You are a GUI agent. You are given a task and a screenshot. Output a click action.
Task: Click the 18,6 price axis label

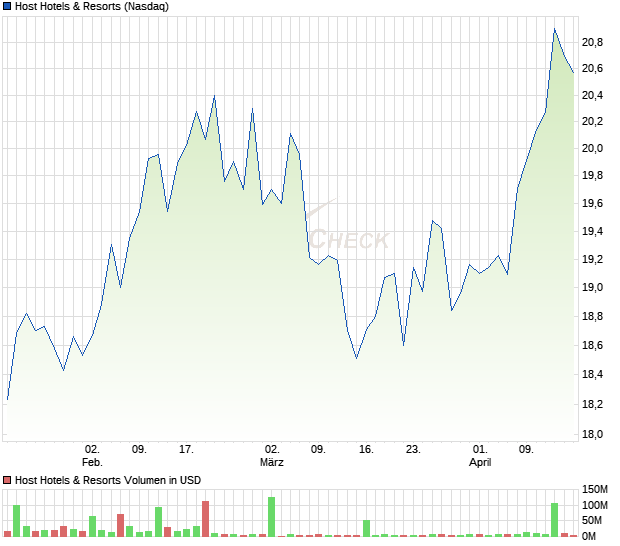[x=592, y=346]
